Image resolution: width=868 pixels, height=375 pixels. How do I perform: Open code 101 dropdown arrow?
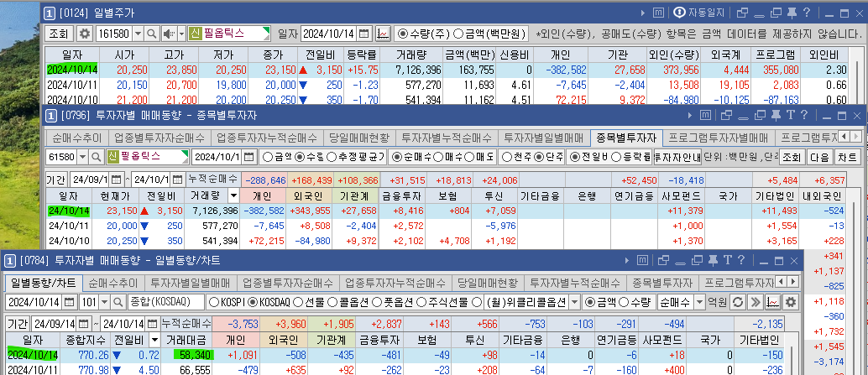pyautogui.click(x=105, y=302)
